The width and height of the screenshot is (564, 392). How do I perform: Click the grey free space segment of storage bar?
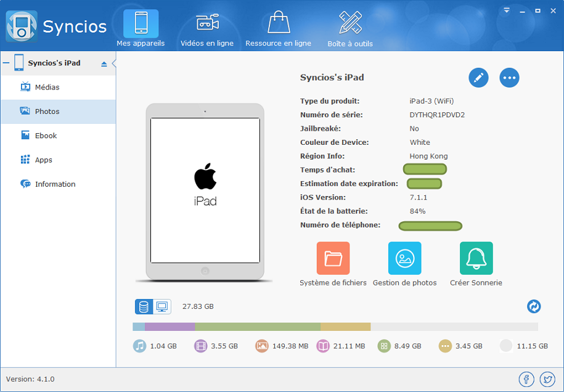coord(454,327)
